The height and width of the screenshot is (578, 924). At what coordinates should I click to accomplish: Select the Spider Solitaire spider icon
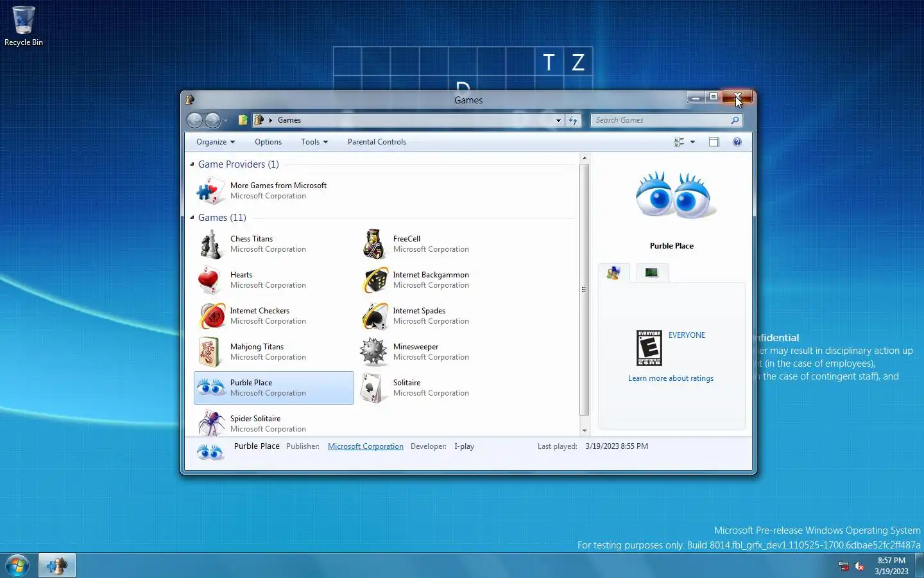tap(210, 423)
